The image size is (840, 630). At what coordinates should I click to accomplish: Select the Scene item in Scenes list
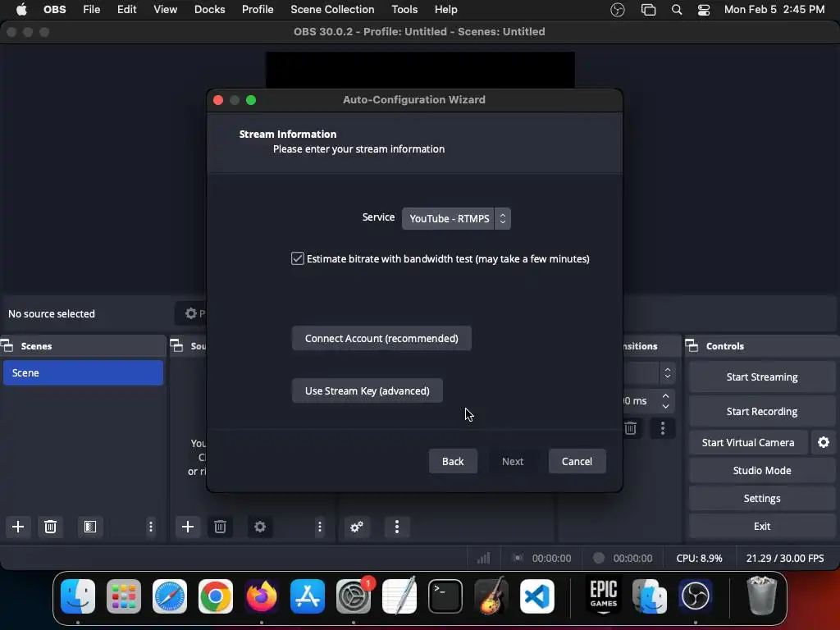point(83,373)
